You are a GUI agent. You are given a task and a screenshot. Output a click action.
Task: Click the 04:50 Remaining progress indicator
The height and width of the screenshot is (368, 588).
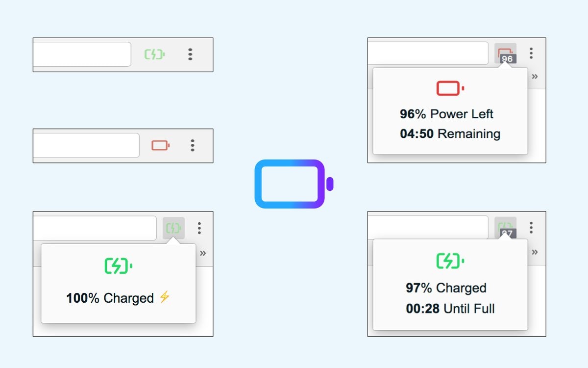point(449,133)
